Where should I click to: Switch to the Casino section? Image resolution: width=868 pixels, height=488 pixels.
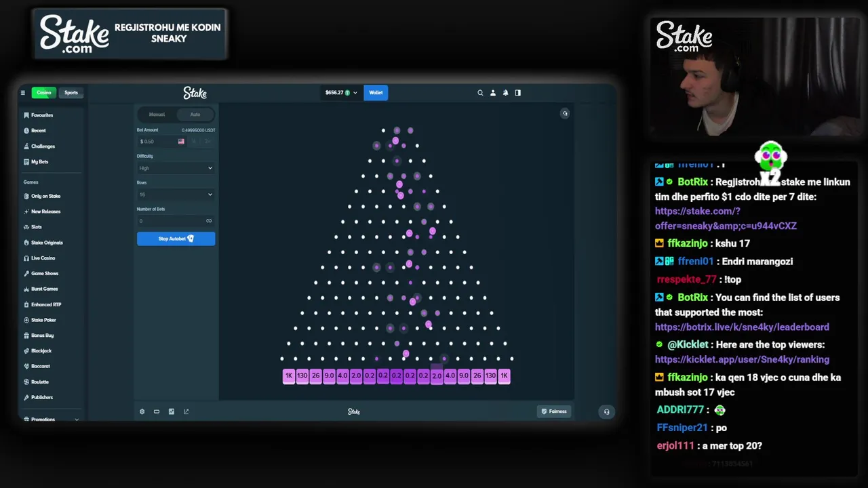tap(44, 93)
